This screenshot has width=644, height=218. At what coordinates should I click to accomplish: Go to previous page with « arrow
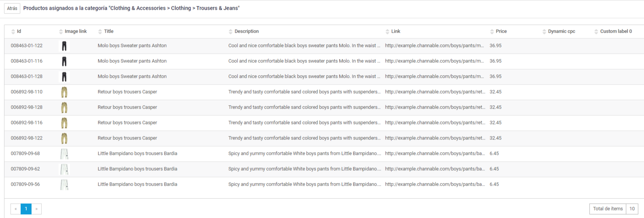tap(15, 209)
